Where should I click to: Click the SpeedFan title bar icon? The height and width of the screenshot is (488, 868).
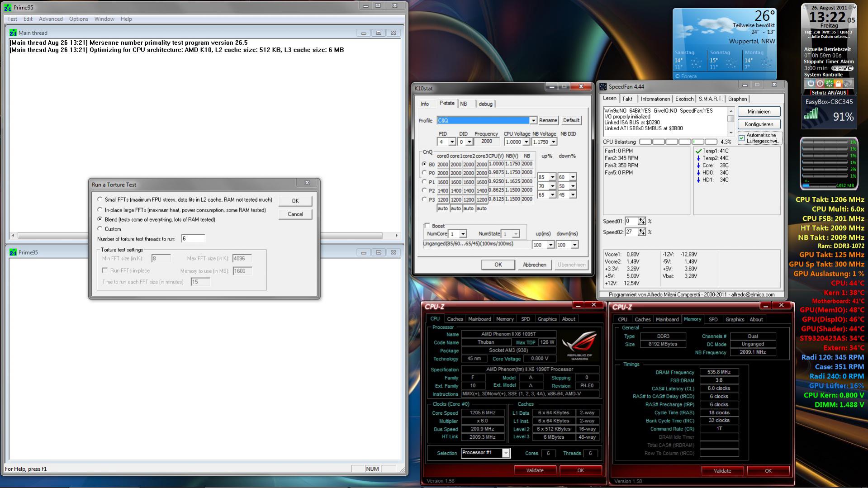coord(603,86)
